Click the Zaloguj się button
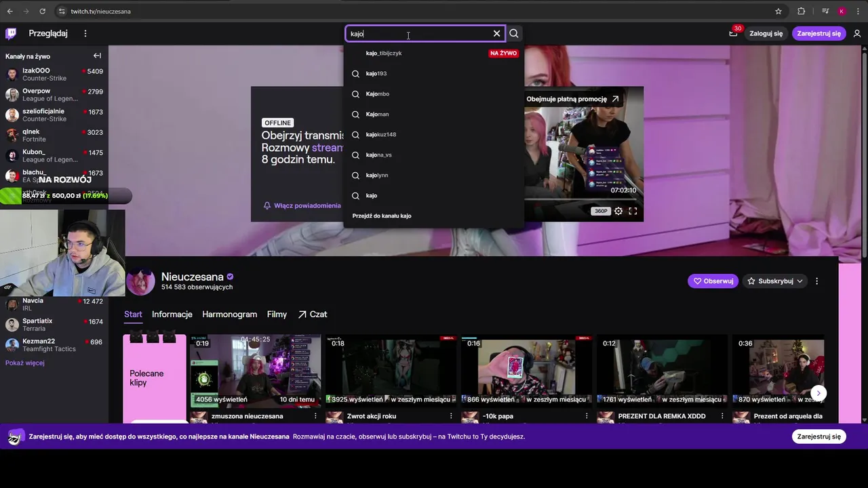This screenshot has height=488, width=868. pyautogui.click(x=766, y=33)
